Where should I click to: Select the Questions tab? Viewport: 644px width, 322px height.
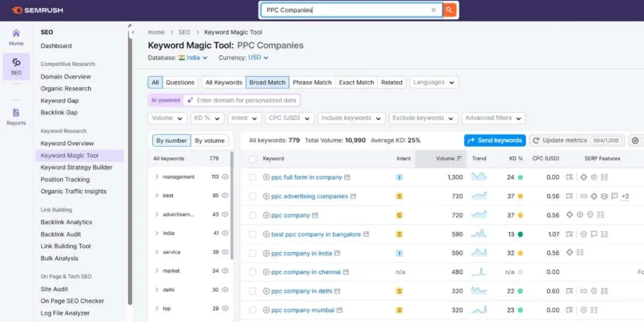point(180,82)
